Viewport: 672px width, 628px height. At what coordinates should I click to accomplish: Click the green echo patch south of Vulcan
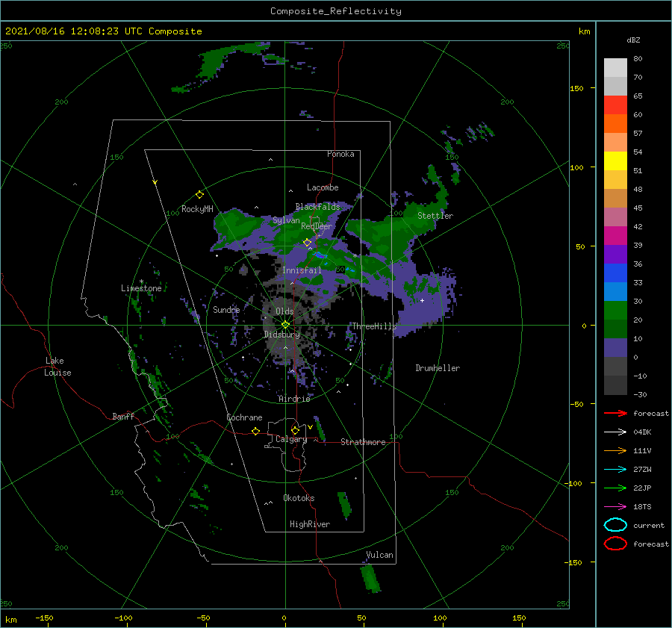[370, 579]
